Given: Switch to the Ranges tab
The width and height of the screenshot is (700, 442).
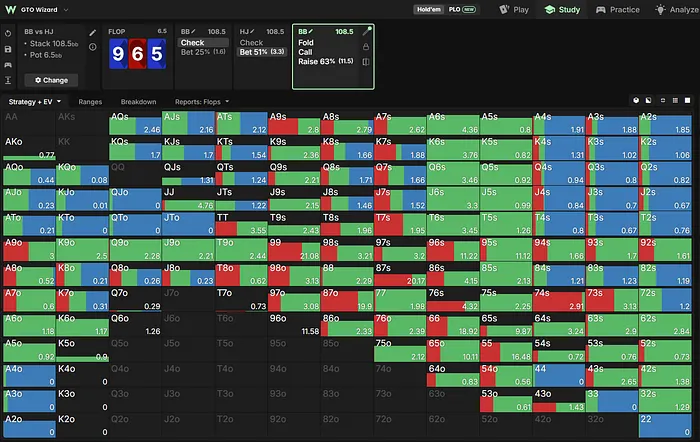Looking at the screenshot, I should pos(90,102).
